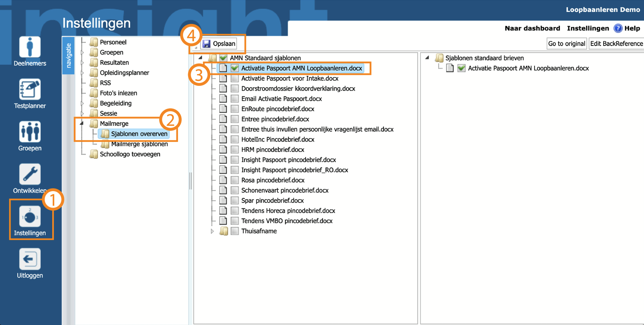This screenshot has width=644, height=325.
Task: Collapse the AMN Standaard sjablonen tree
Action: pos(200,58)
